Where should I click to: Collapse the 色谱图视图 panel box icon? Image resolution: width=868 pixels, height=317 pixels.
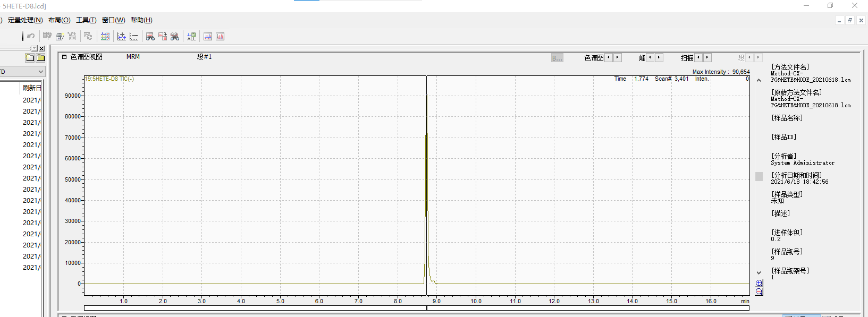point(64,57)
